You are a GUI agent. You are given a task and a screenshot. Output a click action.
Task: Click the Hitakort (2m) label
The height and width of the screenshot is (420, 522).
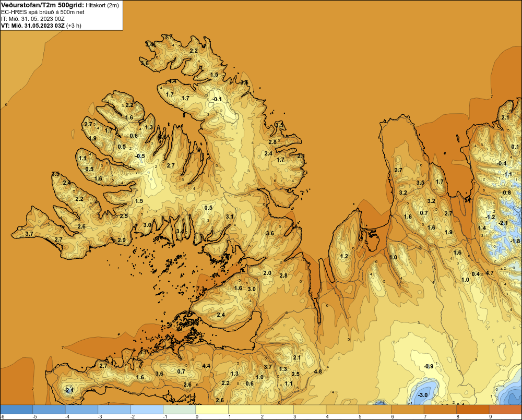click(x=102, y=5)
